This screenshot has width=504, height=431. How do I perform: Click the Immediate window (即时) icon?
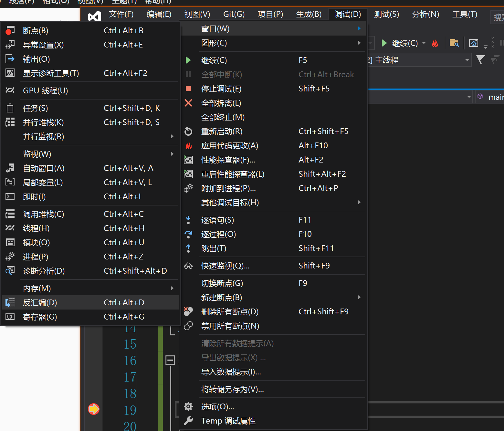click(10, 196)
